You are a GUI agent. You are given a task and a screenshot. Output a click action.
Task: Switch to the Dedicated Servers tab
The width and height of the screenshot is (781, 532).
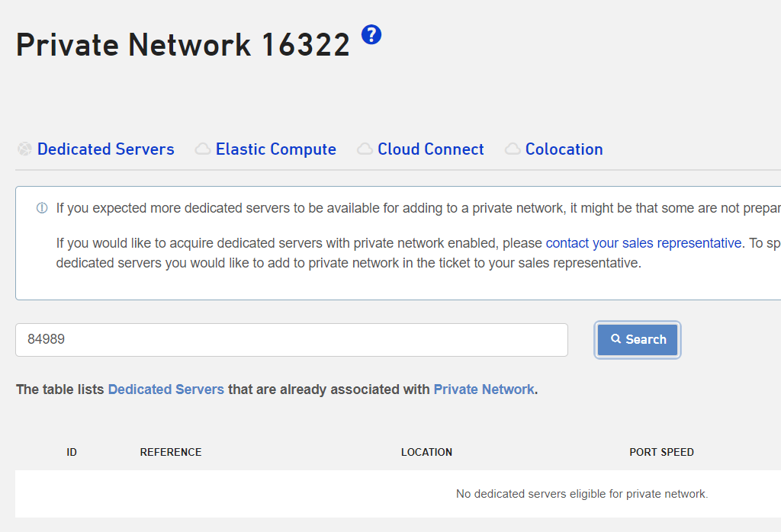(x=105, y=149)
